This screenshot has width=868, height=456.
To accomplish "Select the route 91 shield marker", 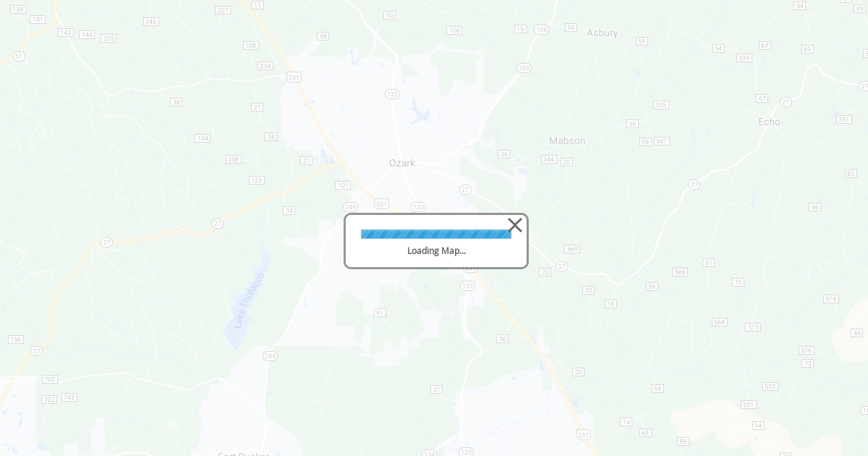I will point(380,313).
